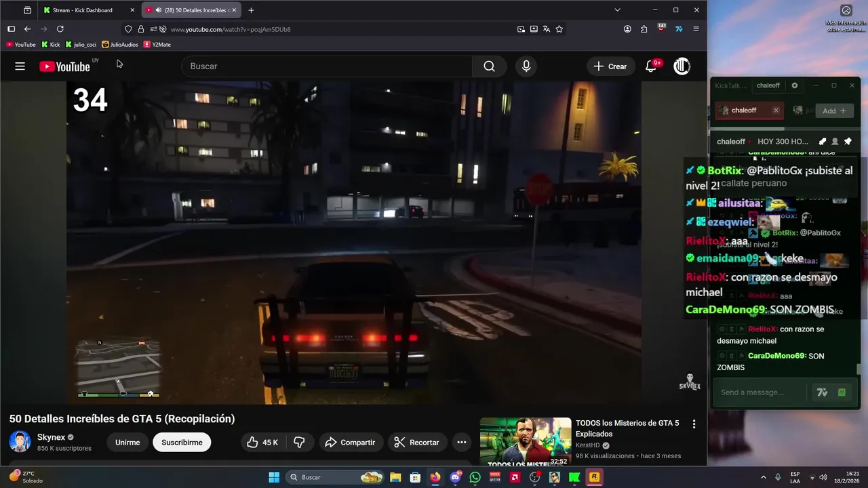The image size is (868, 488).
Task: Open the browser application menu
Action: (x=696, y=29)
